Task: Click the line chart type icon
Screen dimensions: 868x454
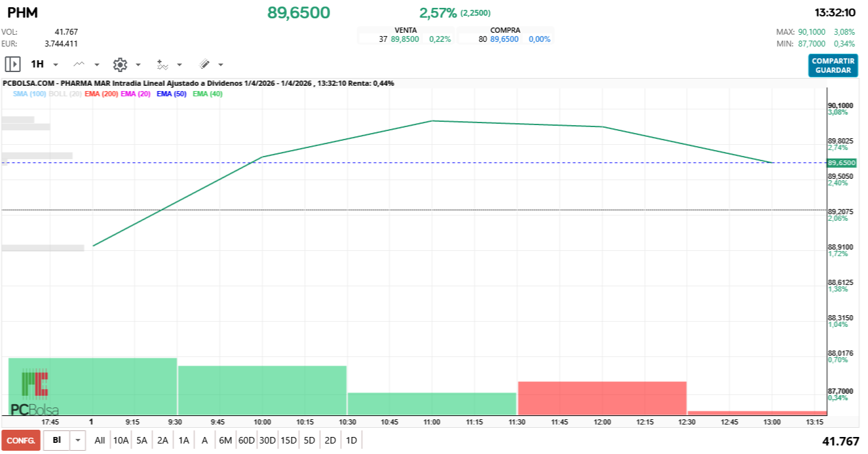Action: [79, 64]
